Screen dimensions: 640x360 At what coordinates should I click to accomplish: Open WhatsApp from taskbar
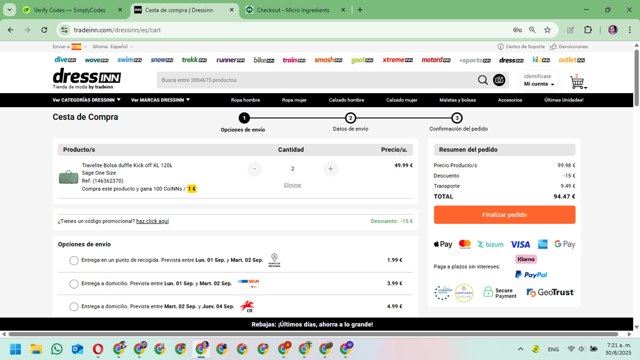pos(57,349)
